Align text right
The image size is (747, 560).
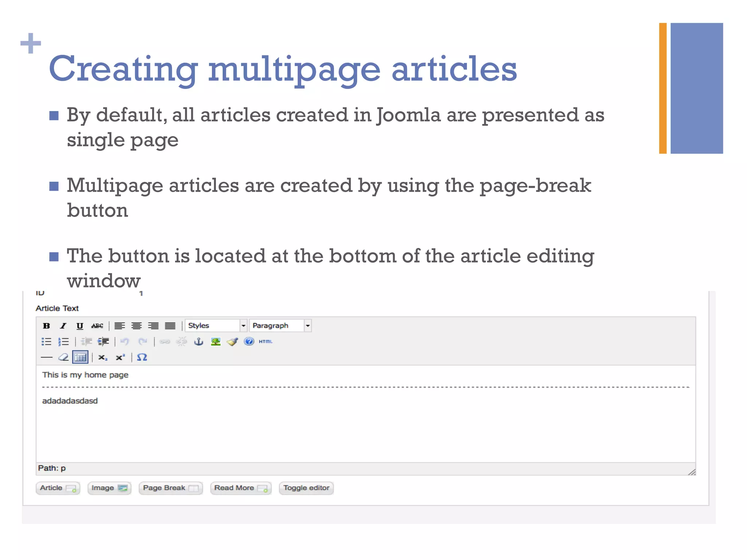pos(153,326)
